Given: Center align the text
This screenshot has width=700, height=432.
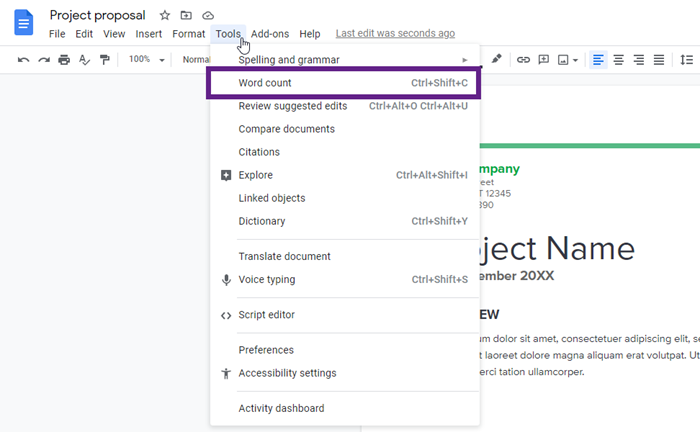Looking at the screenshot, I should click(x=618, y=60).
